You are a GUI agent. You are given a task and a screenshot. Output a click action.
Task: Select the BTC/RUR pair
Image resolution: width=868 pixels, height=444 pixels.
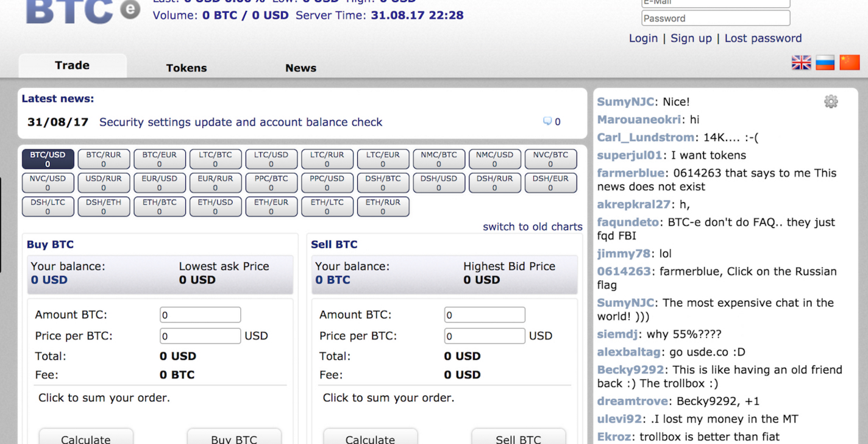[x=104, y=159]
